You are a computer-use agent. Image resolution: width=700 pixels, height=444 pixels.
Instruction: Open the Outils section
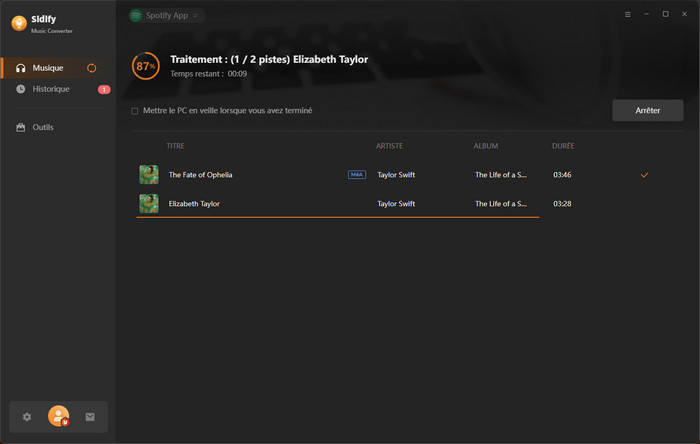click(42, 127)
